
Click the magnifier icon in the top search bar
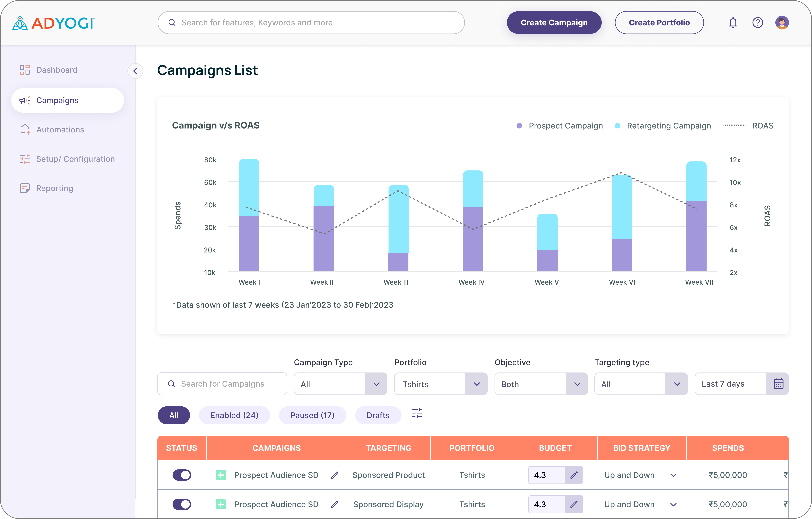172,23
